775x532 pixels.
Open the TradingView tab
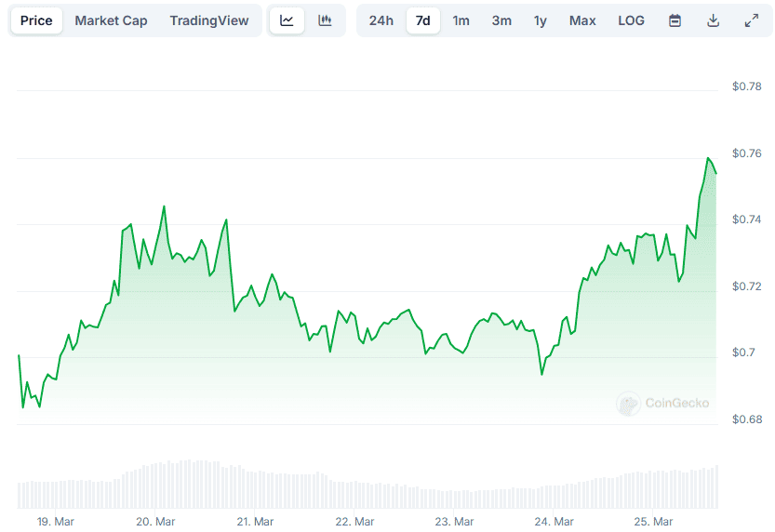(209, 20)
